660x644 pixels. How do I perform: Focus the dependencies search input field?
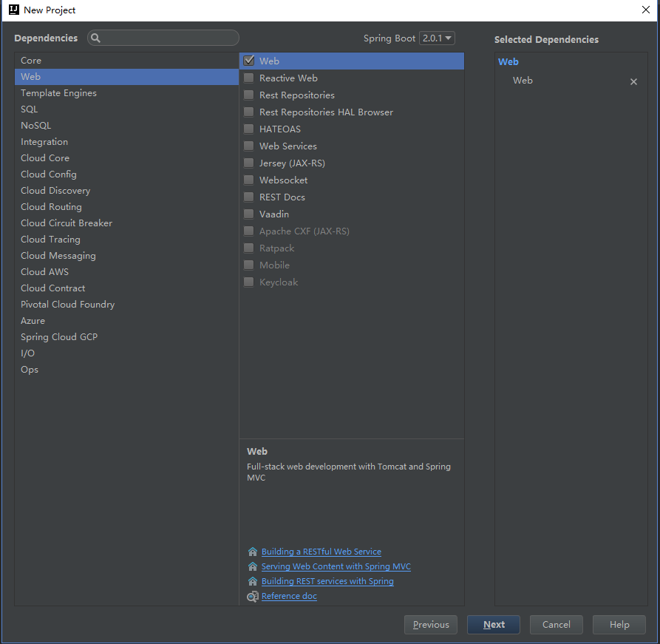(170, 38)
